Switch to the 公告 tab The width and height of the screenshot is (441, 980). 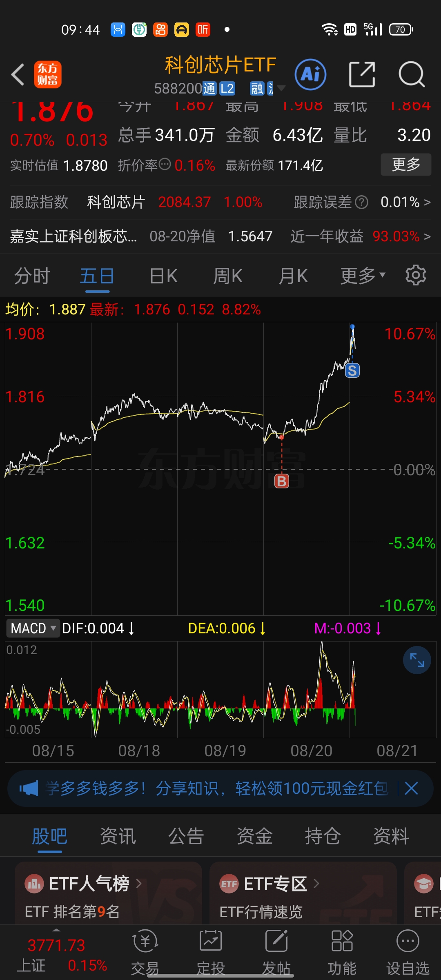pos(186,836)
